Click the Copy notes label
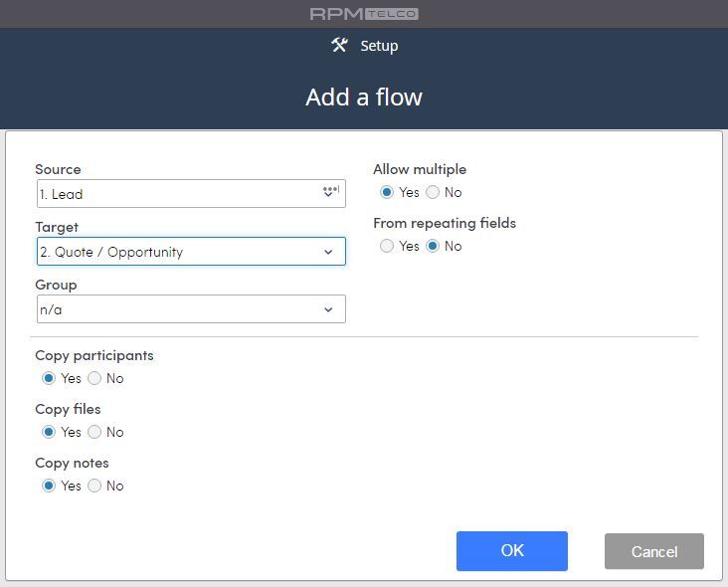The image size is (728, 587). click(x=72, y=463)
